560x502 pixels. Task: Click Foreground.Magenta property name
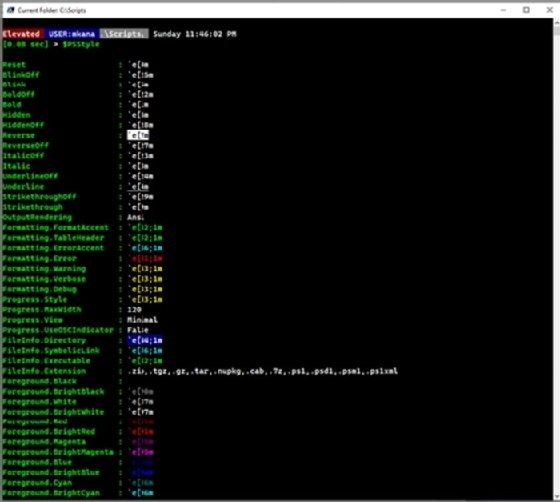[44, 442]
